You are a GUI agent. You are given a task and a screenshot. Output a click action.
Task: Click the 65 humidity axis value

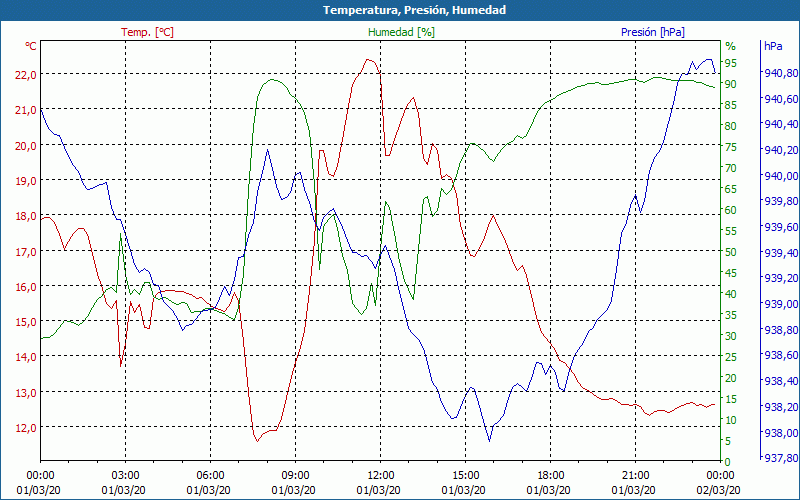pos(731,189)
